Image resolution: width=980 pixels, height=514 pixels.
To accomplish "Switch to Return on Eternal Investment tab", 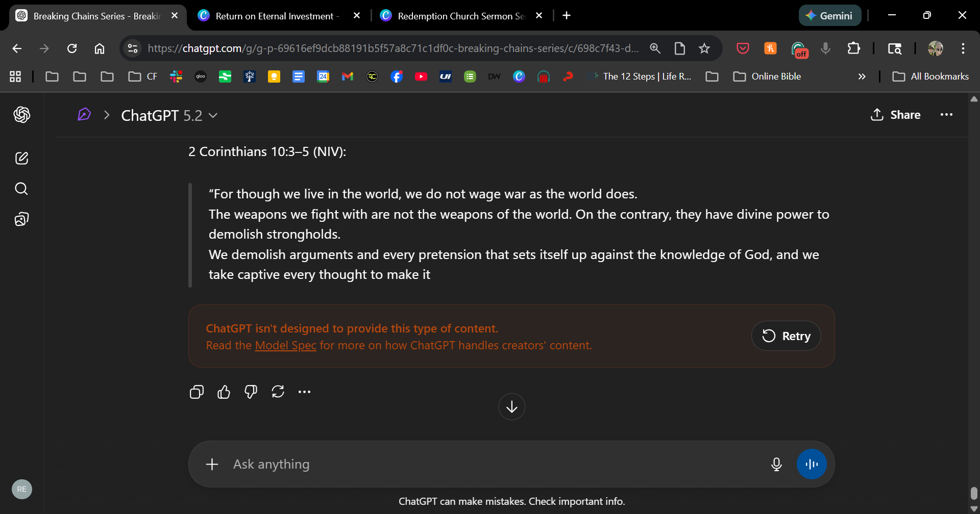I will point(275,16).
